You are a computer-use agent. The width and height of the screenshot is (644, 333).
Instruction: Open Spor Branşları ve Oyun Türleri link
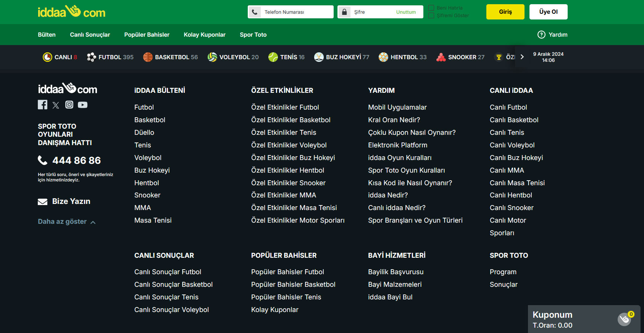pyautogui.click(x=415, y=220)
